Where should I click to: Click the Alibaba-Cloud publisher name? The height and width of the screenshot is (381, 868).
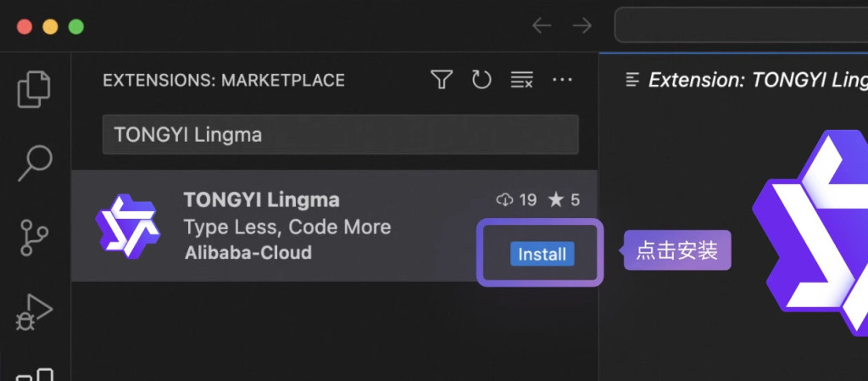coord(248,253)
